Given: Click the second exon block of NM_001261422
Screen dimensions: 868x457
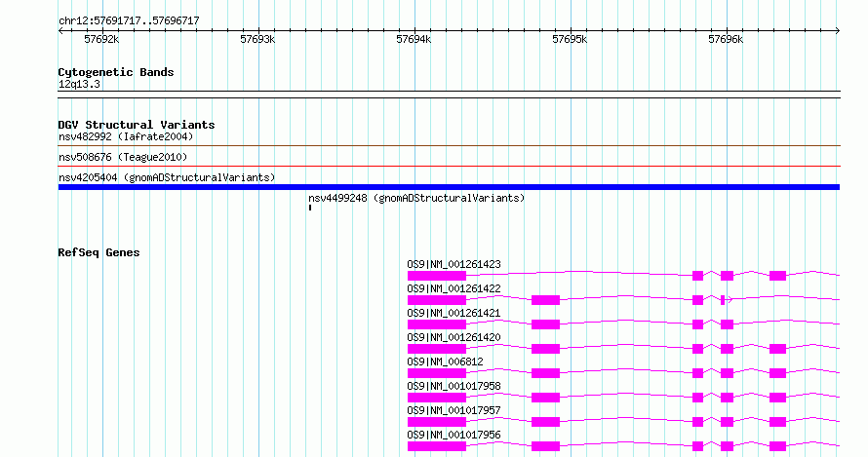Looking at the screenshot, I should (545, 300).
